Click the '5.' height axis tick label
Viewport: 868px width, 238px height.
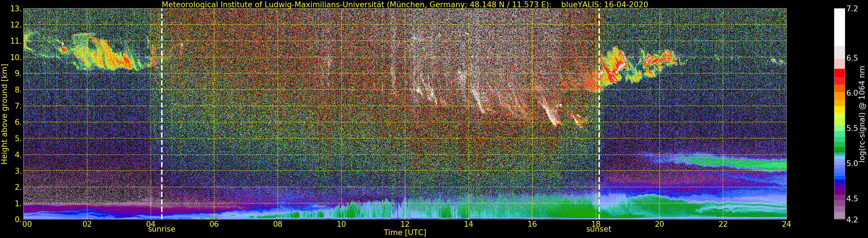(18, 138)
